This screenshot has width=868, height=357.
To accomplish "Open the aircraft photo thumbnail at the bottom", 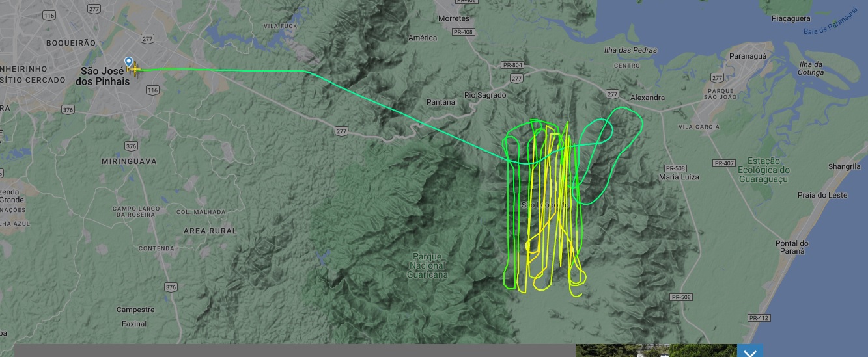I will click(x=656, y=351).
